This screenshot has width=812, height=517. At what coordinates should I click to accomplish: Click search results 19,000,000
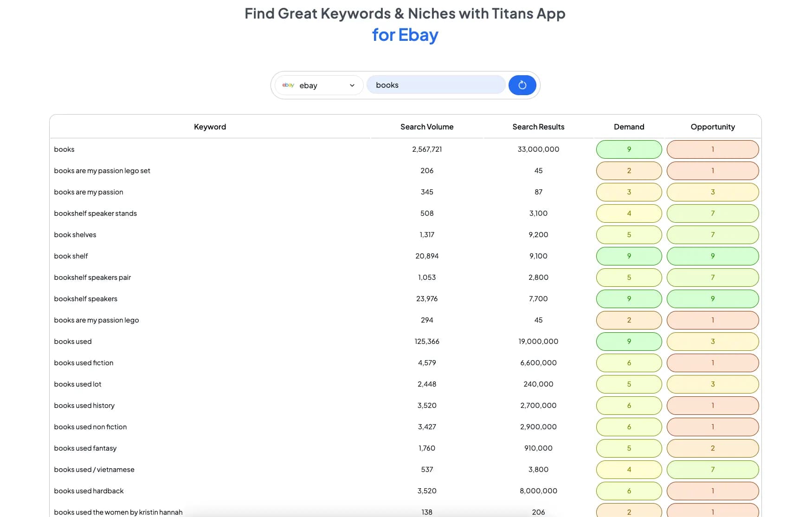click(x=538, y=341)
